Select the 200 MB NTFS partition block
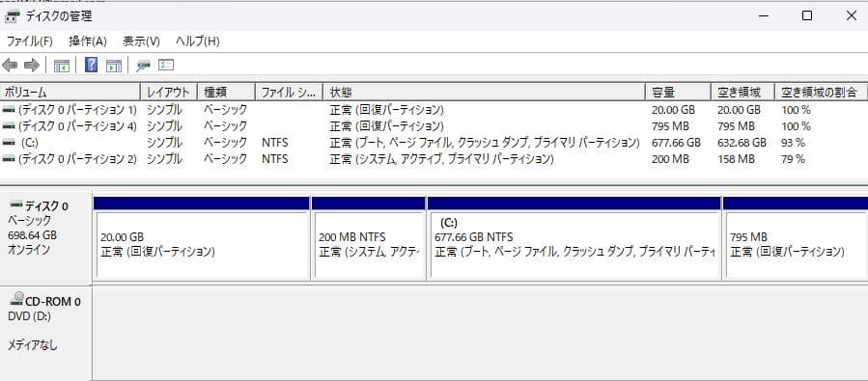Image resolution: width=868 pixels, height=381 pixels. click(369, 238)
